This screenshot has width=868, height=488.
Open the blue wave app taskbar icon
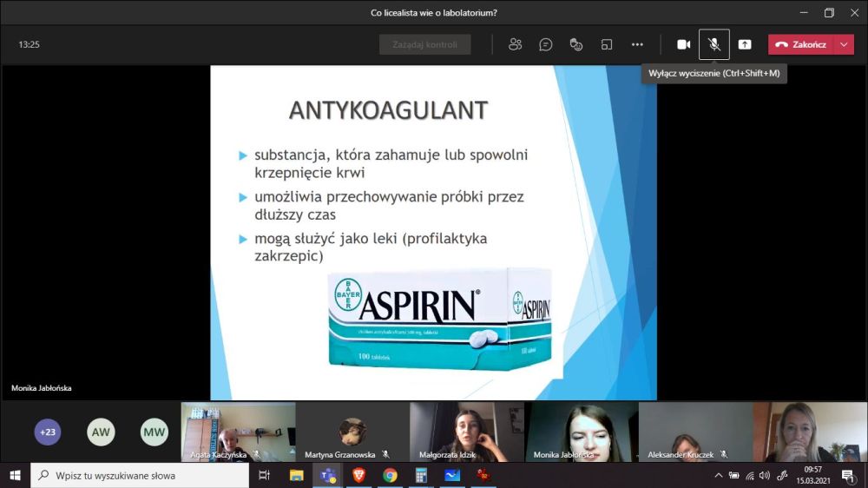coord(452,475)
